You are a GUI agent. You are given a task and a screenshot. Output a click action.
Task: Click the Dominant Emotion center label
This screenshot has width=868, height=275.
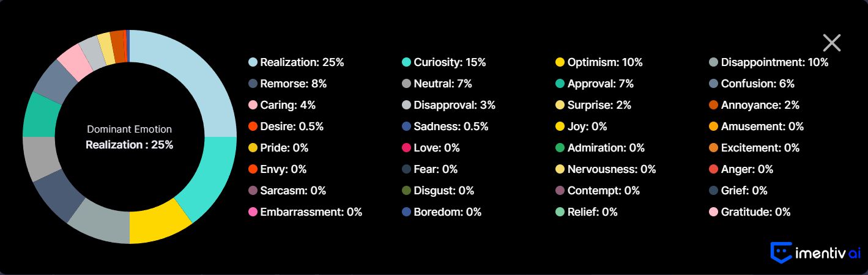click(x=129, y=130)
